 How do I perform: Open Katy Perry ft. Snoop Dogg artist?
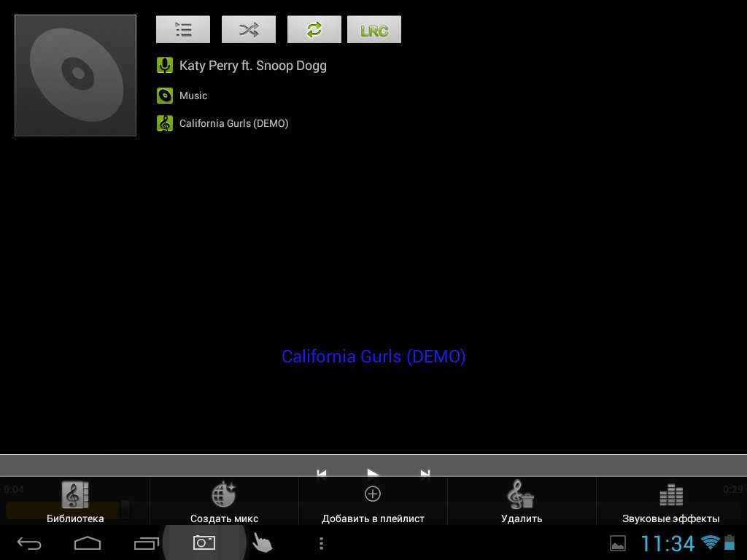click(x=252, y=66)
